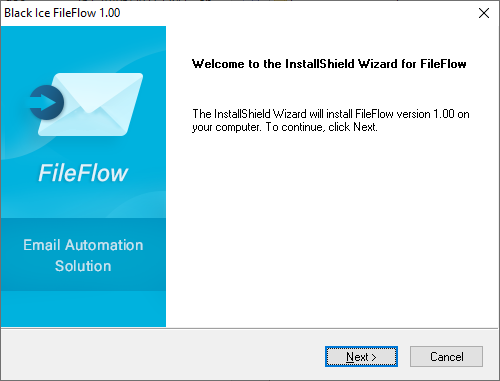Viewport: 500px width, 381px height.
Task: Click the Email Automation Solution banner
Action: [83, 255]
